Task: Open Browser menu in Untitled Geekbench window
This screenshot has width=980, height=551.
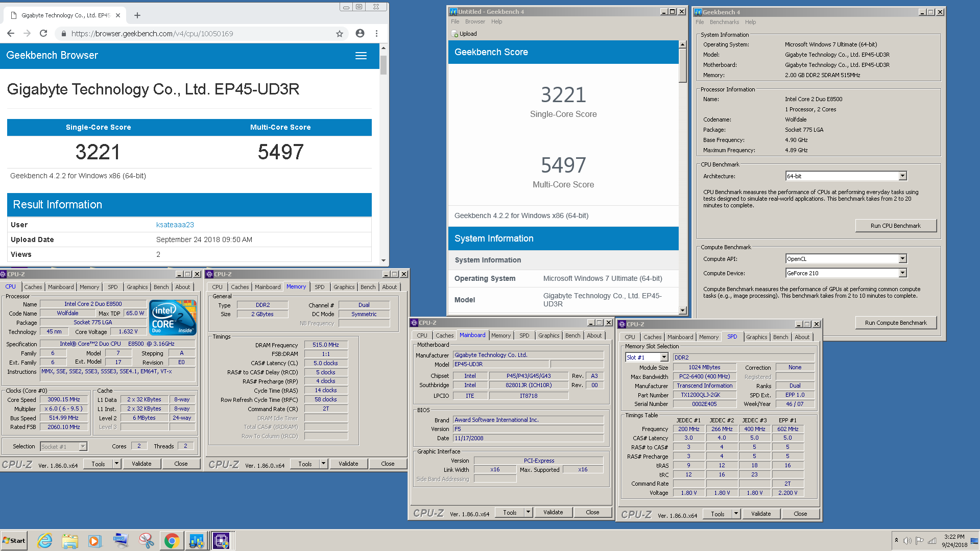Action: pyautogui.click(x=475, y=21)
